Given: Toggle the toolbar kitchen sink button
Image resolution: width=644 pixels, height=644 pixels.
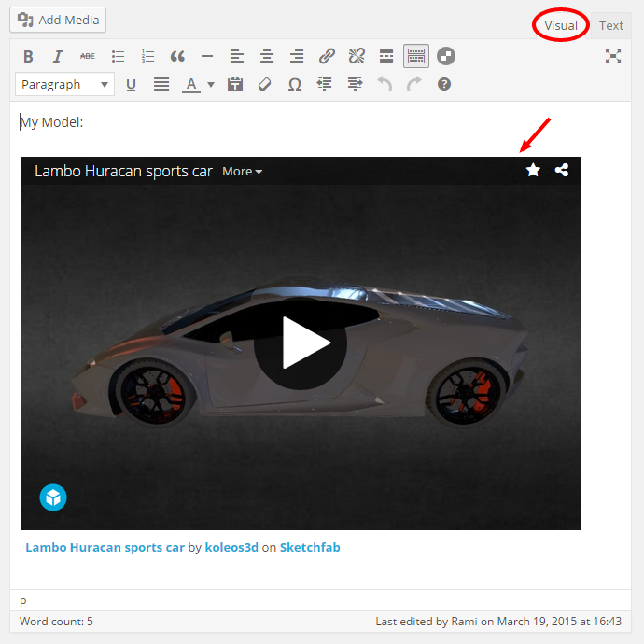Looking at the screenshot, I should (416, 56).
